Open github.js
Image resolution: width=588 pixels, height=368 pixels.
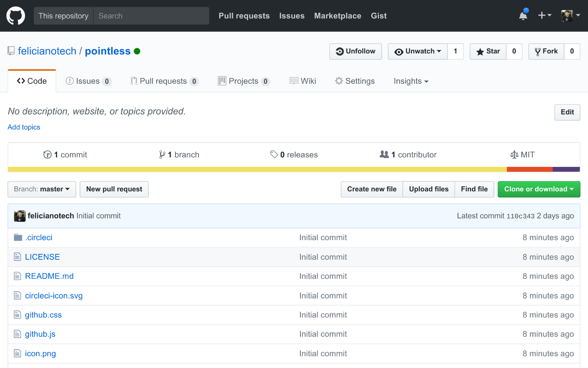pyautogui.click(x=40, y=334)
